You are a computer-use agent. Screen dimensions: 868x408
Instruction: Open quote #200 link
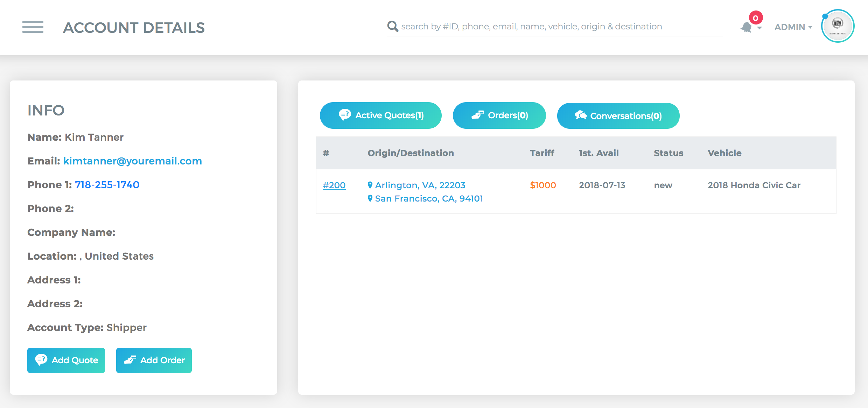click(334, 185)
